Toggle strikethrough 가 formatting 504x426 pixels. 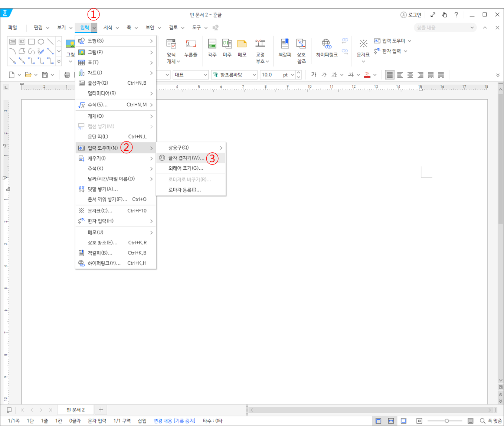pos(351,75)
